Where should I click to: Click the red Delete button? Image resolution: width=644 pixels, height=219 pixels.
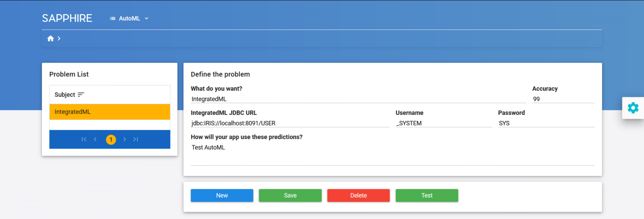point(358,196)
